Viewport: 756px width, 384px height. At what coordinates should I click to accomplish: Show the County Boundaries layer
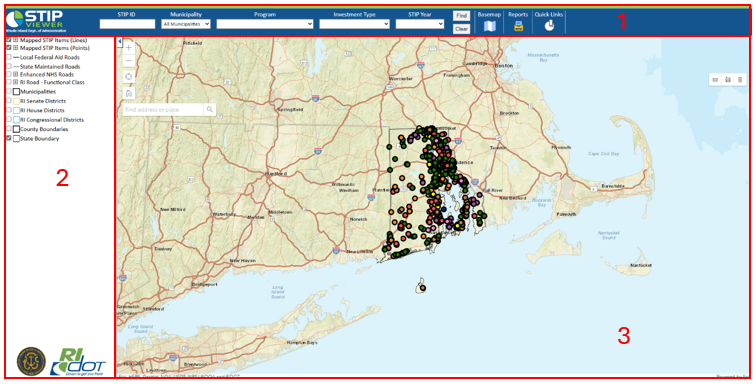tap(9, 129)
